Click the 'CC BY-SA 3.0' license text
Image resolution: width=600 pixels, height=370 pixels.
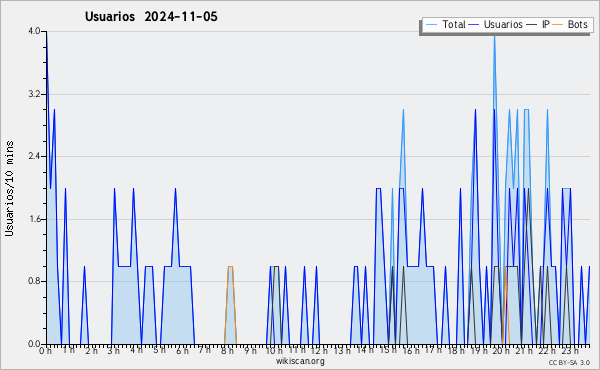569,362
